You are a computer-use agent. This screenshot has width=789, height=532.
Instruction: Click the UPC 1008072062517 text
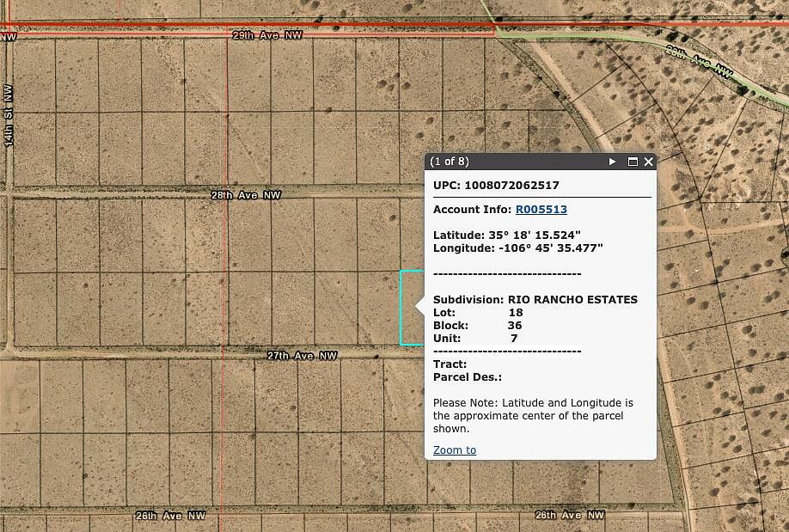click(x=496, y=186)
